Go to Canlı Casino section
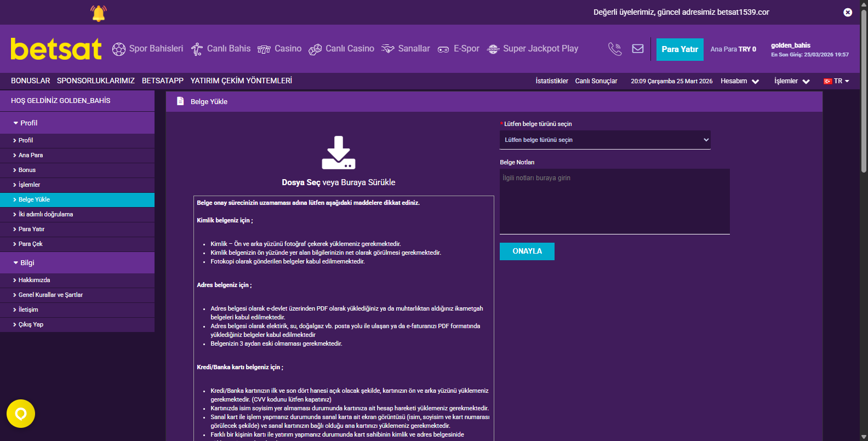 pyautogui.click(x=350, y=49)
